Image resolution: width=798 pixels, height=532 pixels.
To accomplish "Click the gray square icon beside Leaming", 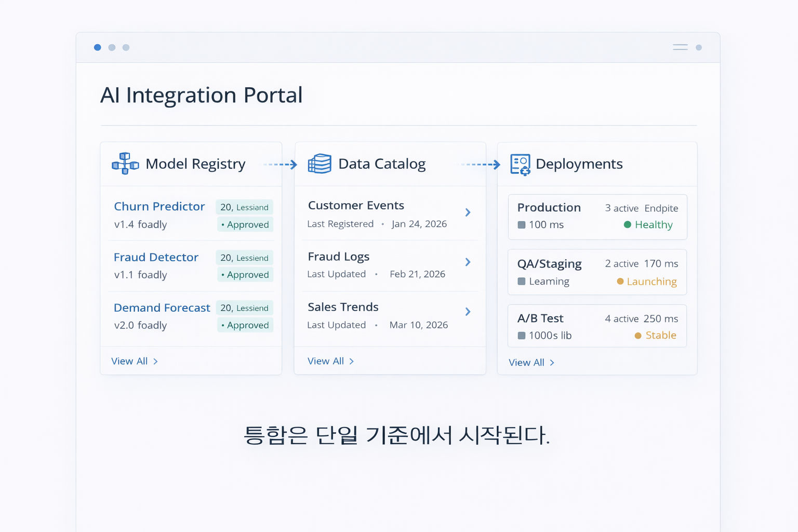I will 522,282.
